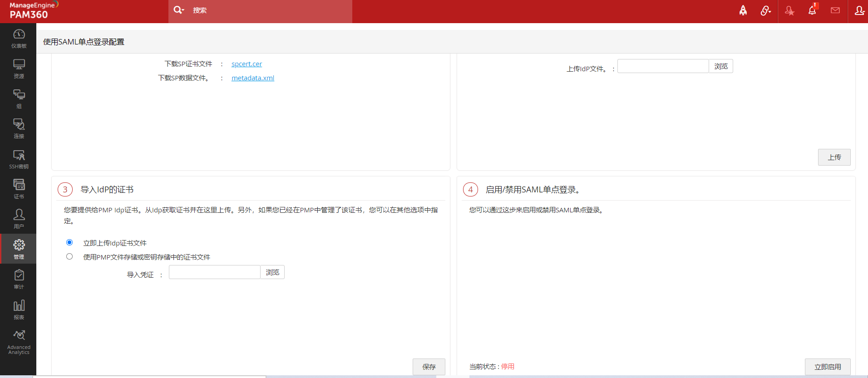Click the 您可以通过这步来启用或禁用SAML单点登录 description
Image resolution: width=868 pixels, height=378 pixels.
pos(537,210)
